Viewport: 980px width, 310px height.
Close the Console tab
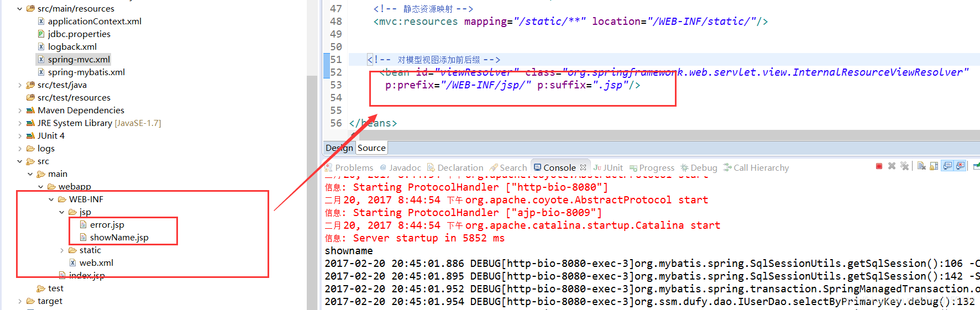pos(583,167)
